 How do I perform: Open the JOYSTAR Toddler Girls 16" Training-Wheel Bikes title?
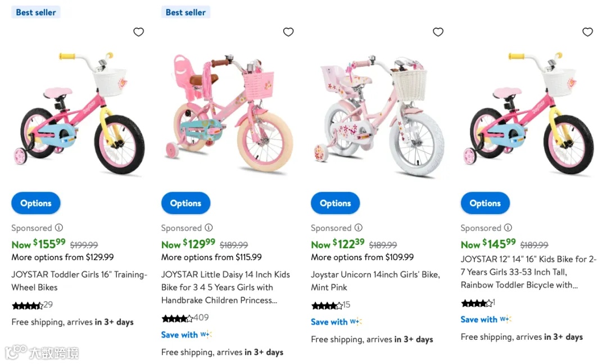pyautogui.click(x=79, y=281)
